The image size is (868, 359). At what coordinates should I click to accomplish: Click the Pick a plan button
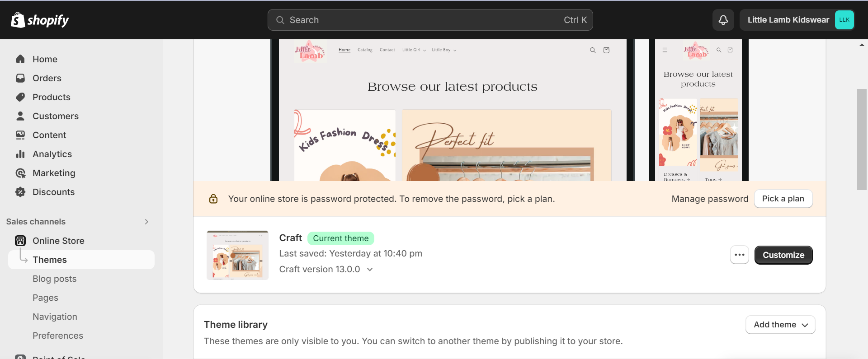[783, 199]
